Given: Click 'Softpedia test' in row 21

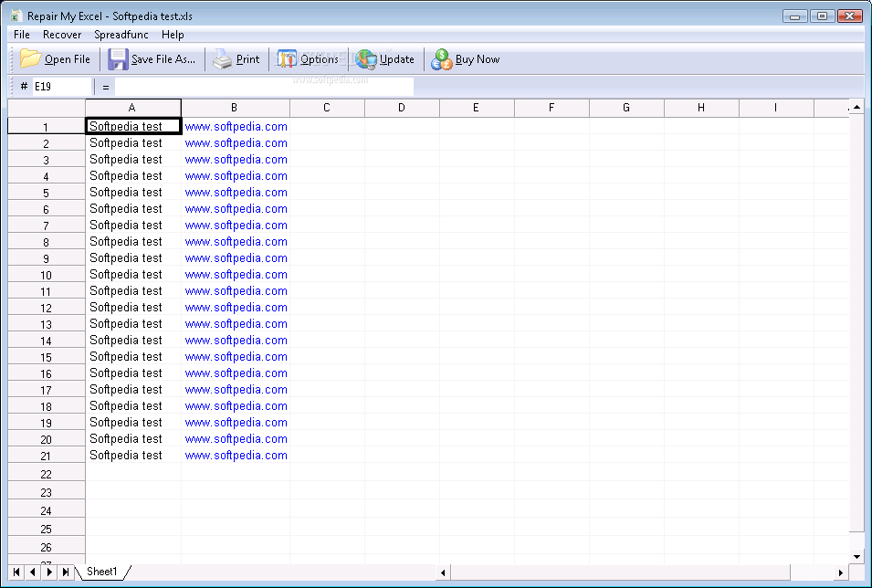Looking at the screenshot, I should pyautogui.click(x=126, y=455).
